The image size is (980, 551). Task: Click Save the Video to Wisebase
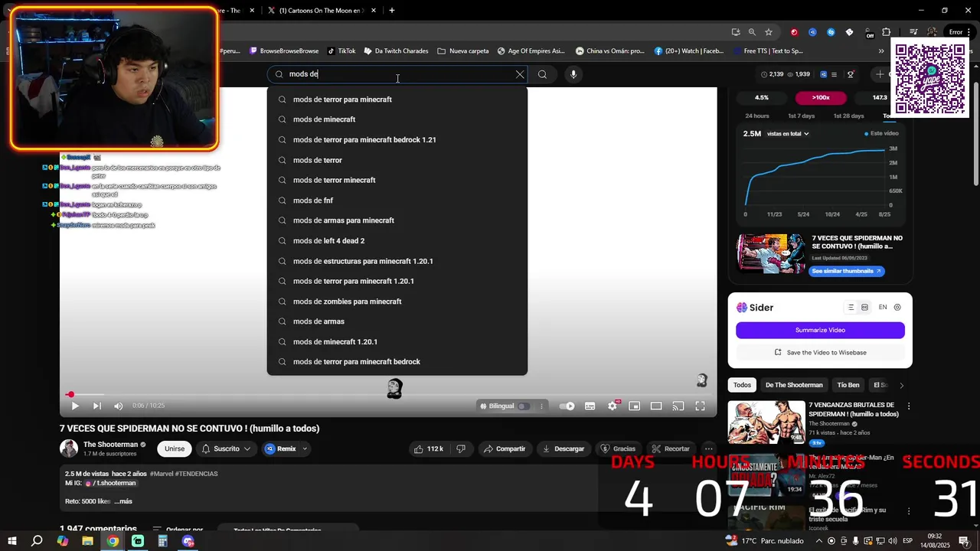[x=820, y=353]
